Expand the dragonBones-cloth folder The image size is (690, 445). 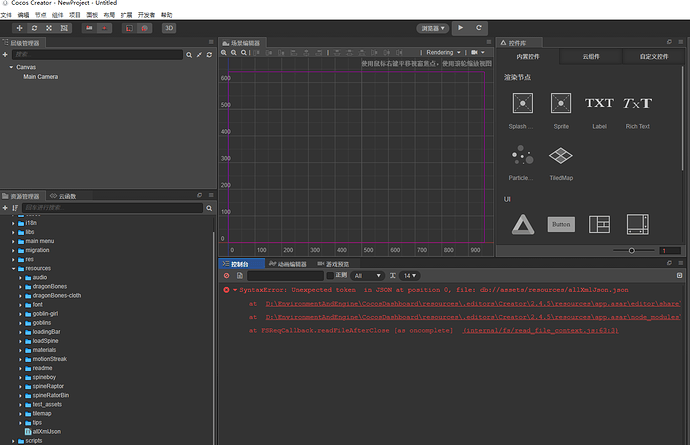coord(21,296)
